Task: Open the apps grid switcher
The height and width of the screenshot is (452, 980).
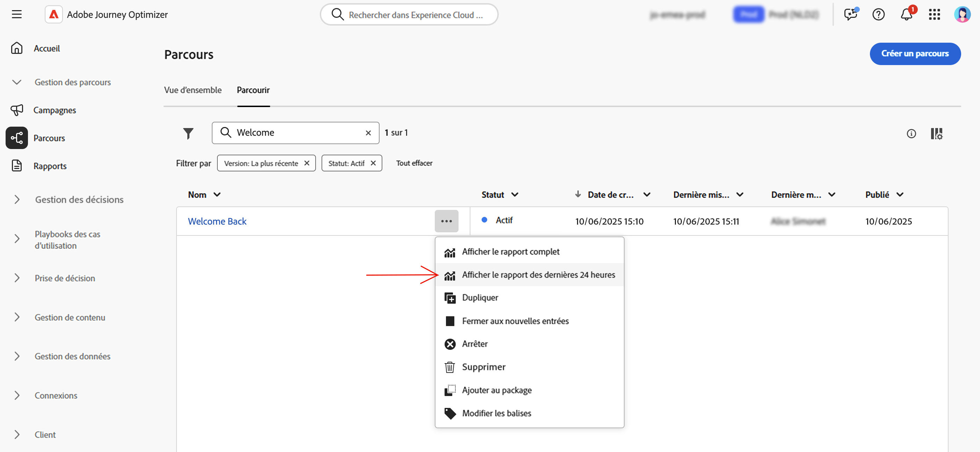Action: 934,15
